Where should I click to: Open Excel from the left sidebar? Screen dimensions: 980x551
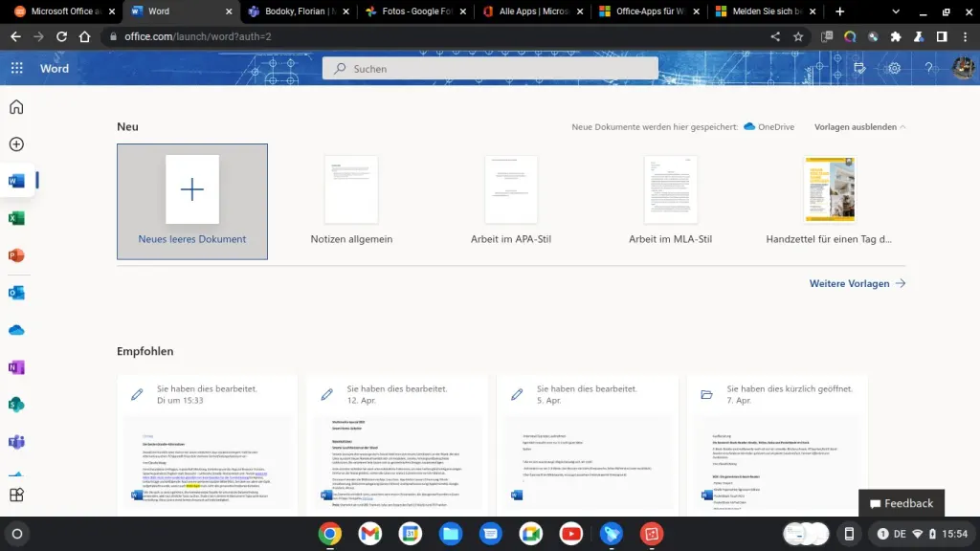(16, 218)
